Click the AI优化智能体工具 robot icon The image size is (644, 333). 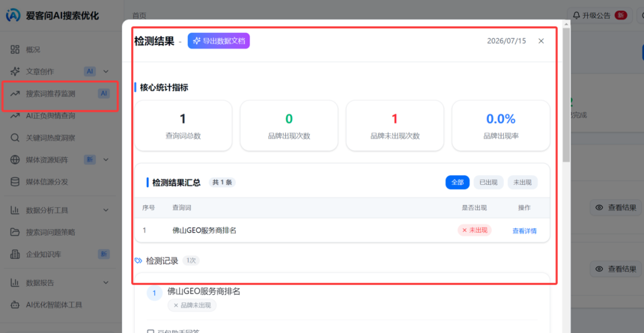pos(15,305)
